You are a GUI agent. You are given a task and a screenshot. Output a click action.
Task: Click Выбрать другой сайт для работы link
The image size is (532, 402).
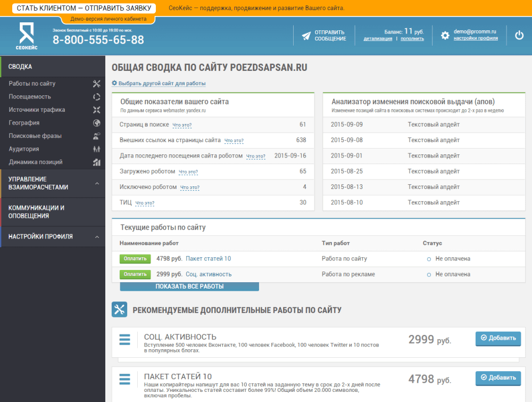click(x=162, y=83)
